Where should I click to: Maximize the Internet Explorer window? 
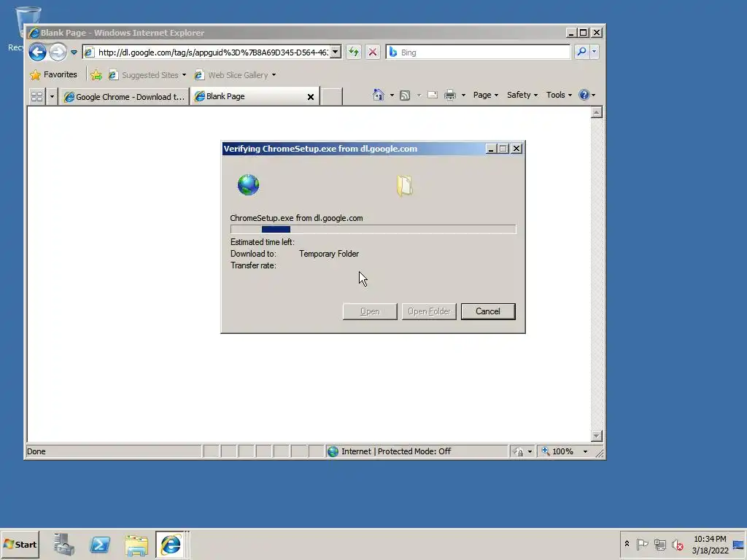(x=583, y=32)
